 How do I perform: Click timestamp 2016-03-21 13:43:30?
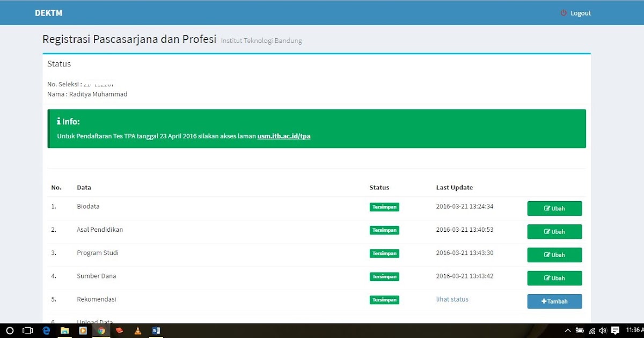(x=465, y=253)
